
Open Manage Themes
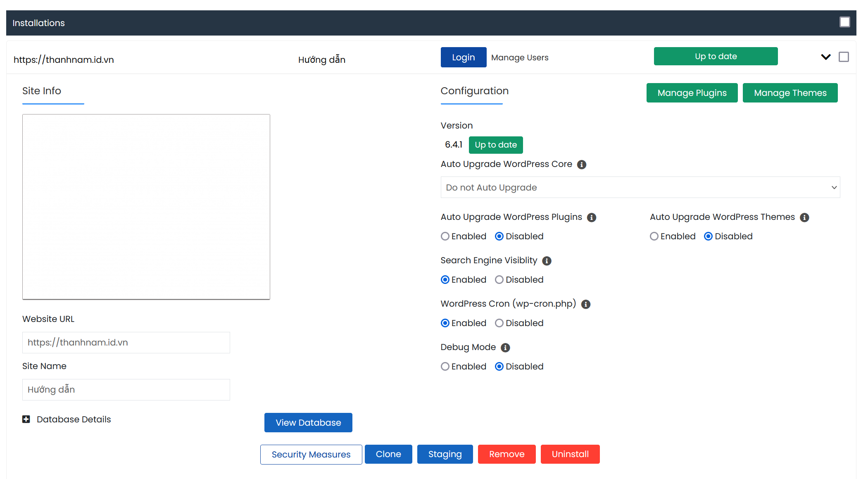(x=790, y=93)
